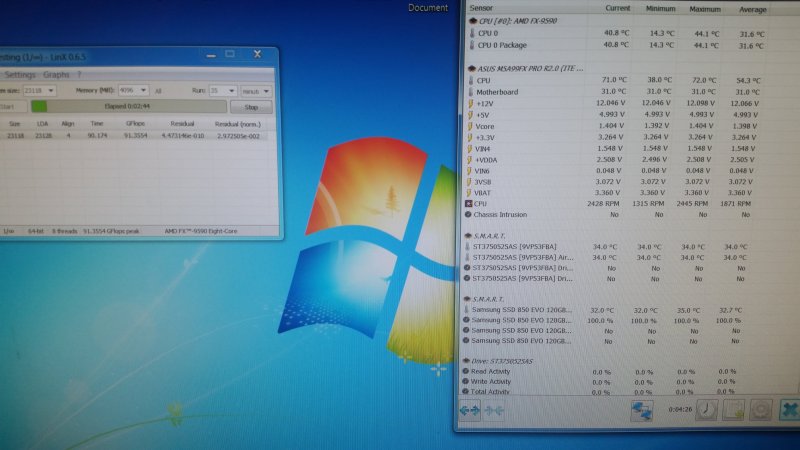Open the remote network computers icon
Viewport: 800px width, 450px height.
point(641,410)
